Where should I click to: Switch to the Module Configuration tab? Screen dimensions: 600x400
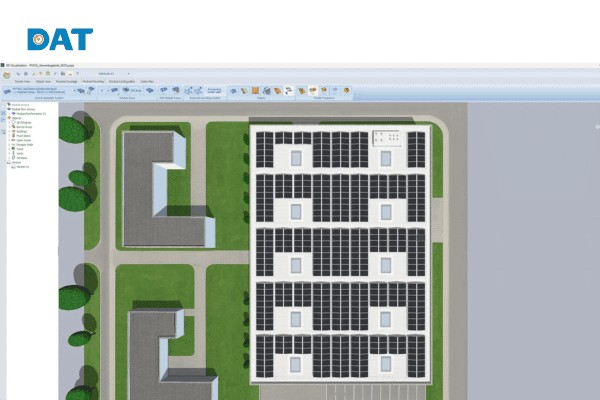point(122,81)
